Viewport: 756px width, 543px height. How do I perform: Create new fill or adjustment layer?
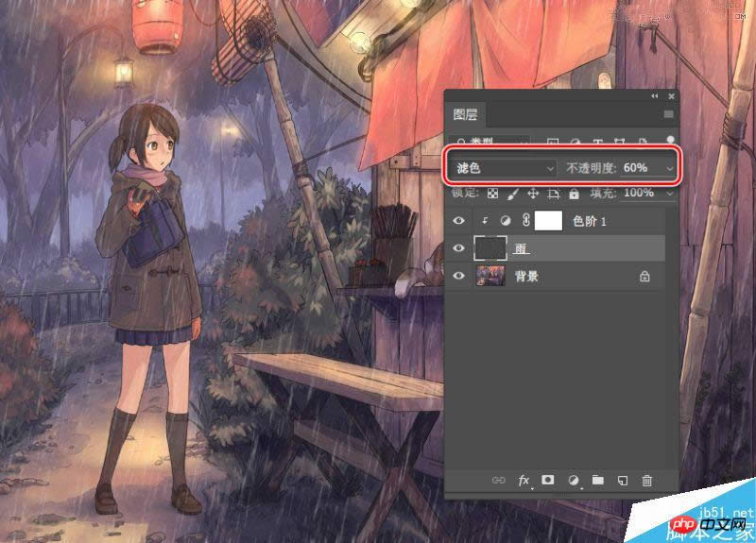click(x=572, y=481)
